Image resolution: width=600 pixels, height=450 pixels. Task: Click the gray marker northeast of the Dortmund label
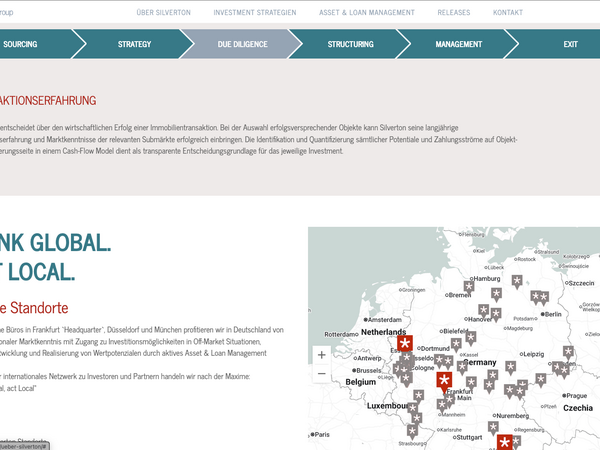(x=456, y=344)
